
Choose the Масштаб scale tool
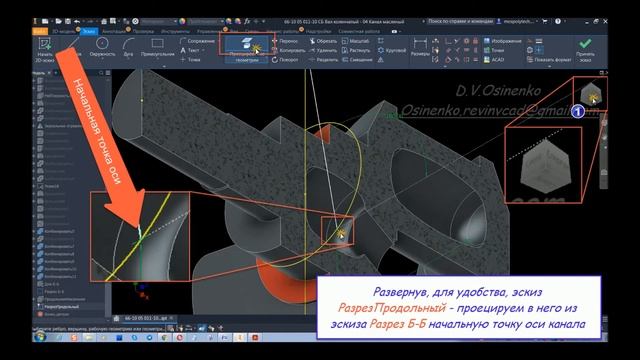click(x=356, y=41)
